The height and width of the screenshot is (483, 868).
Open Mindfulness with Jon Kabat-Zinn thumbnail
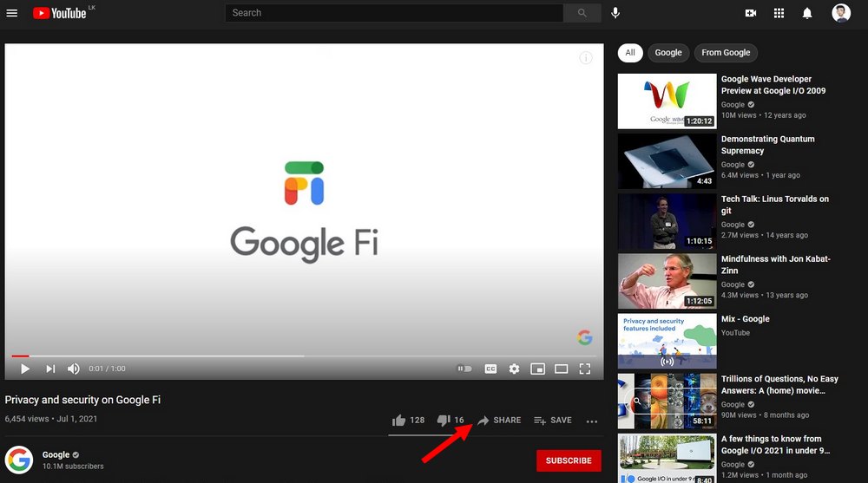[667, 281]
